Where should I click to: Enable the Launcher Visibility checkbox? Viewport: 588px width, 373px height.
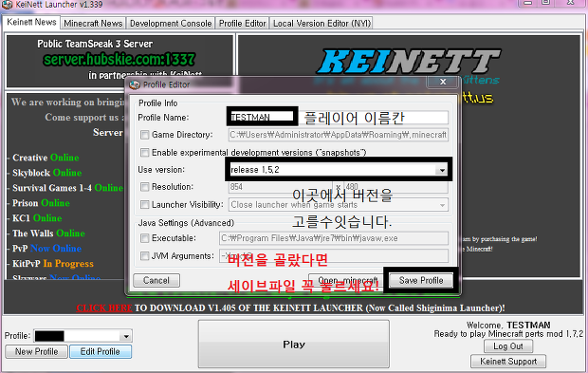(x=144, y=204)
